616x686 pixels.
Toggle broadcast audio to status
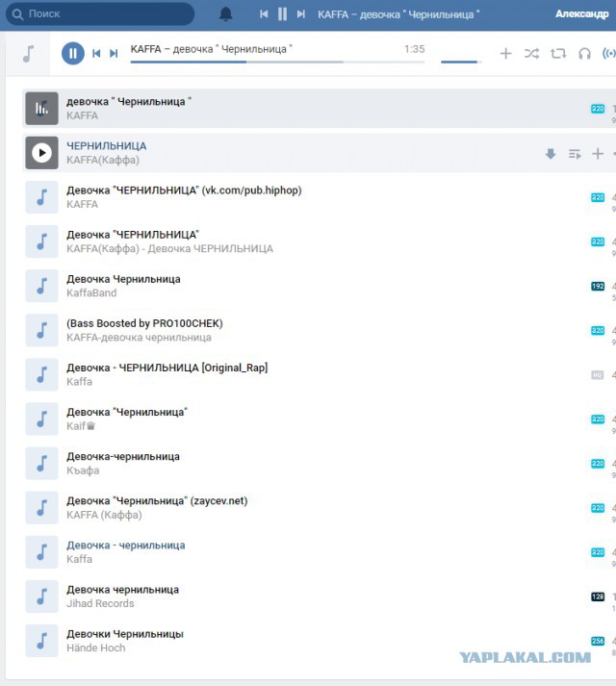coord(609,53)
